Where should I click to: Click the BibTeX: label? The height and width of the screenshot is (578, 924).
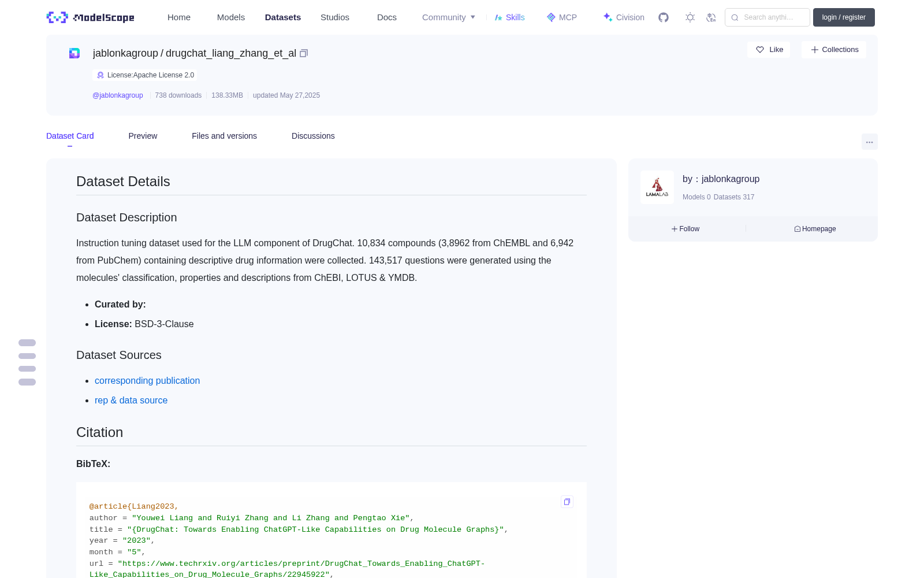point(93,464)
